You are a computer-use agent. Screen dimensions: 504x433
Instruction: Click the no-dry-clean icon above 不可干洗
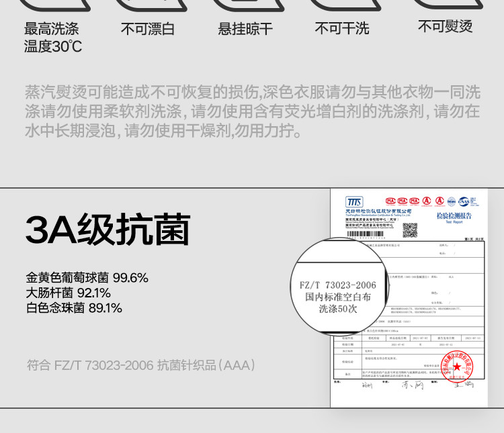click(341, 4)
